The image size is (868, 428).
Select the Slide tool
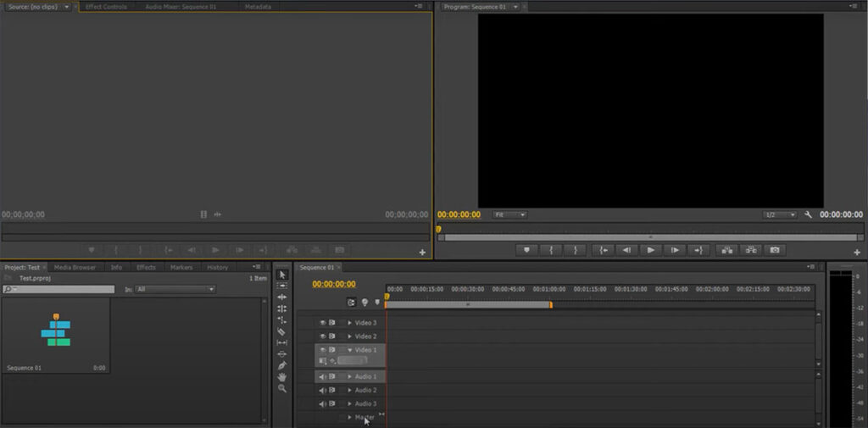click(282, 353)
